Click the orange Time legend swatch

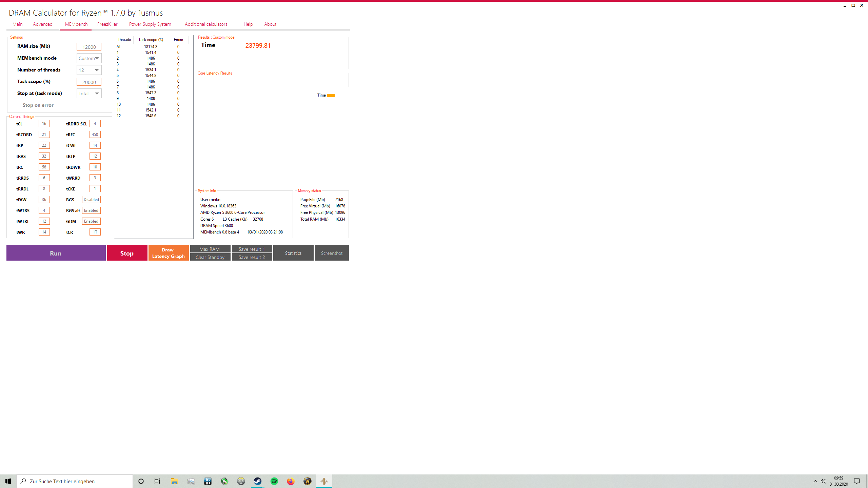331,95
